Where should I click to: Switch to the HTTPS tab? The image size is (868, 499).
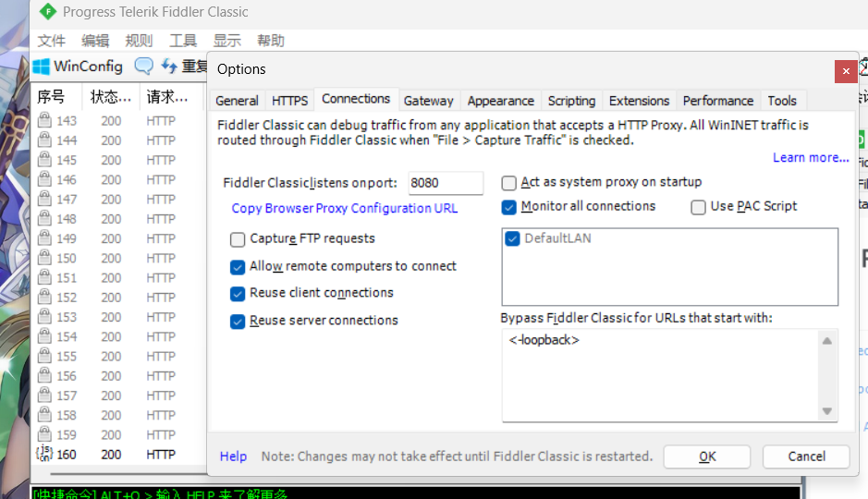point(289,101)
